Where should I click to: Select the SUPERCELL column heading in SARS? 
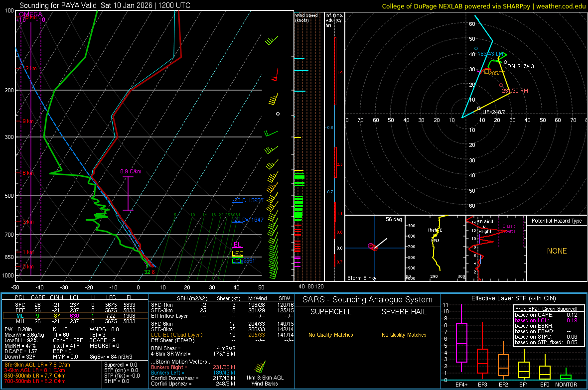pyautogui.click(x=331, y=312)
